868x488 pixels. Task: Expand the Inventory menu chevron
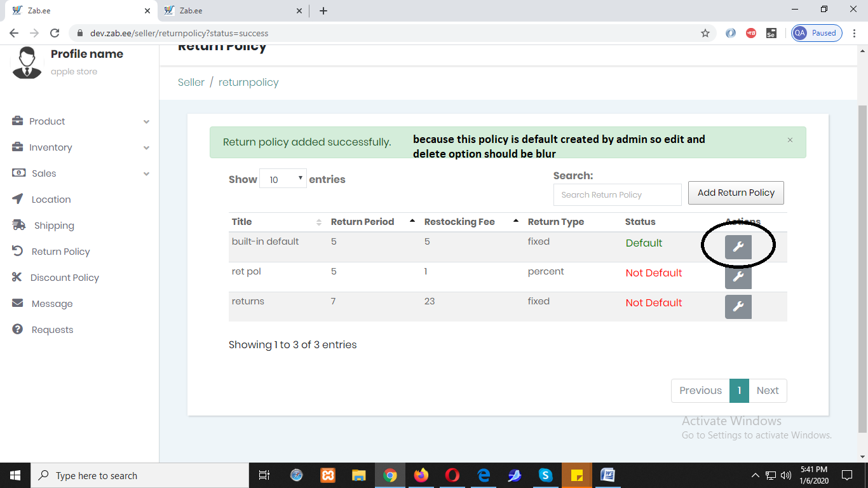[147, 147]
